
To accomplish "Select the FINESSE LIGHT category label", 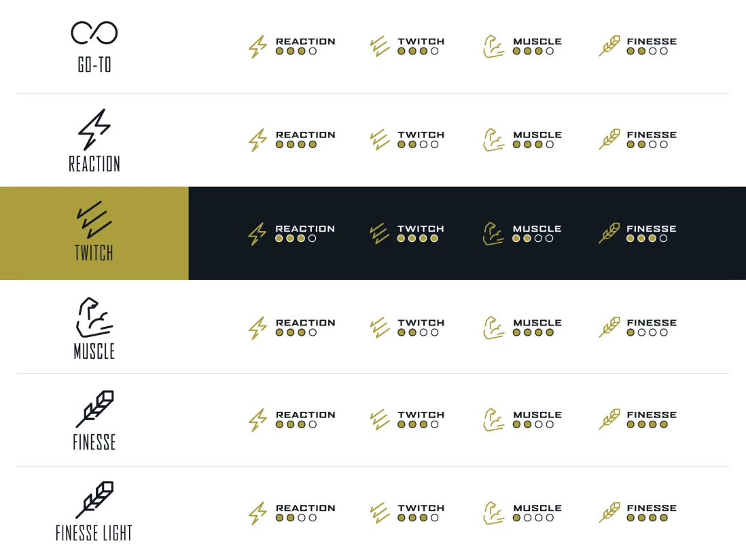I will click(94, 533).
